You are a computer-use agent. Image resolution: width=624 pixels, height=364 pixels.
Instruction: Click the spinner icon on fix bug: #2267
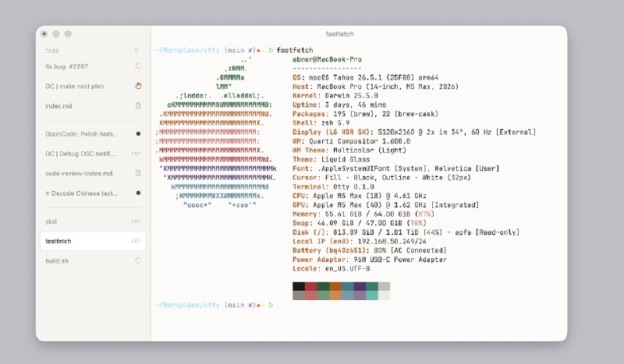point(138,66)
